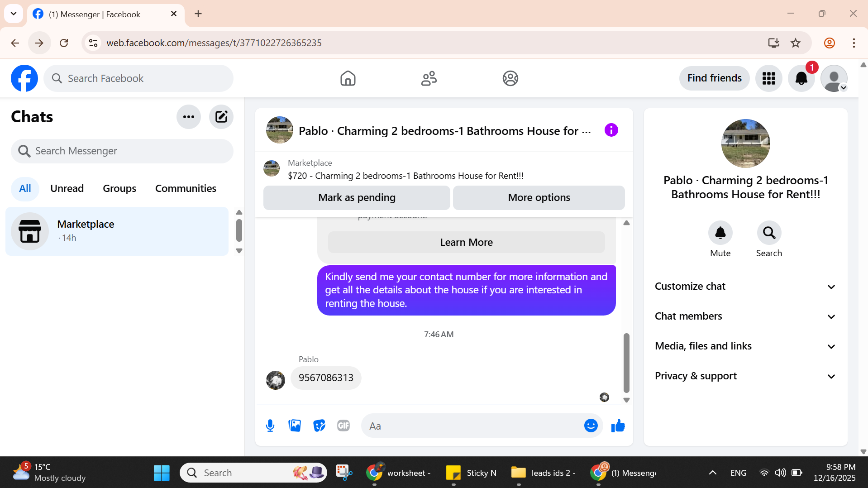The height and width of the screenshot is (488, 868).
Task: Open a new browser tab
Action: (x=198, y=14)
